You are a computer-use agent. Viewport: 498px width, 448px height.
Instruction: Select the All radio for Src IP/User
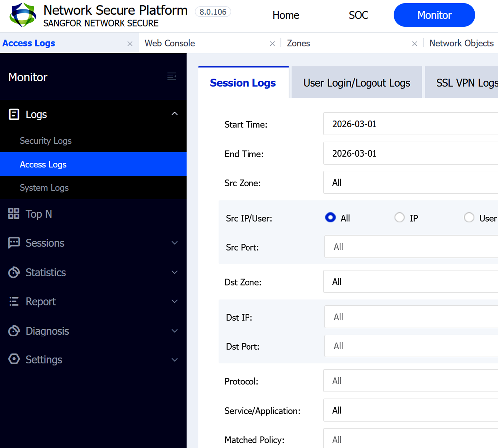pyautogui.click(x=330, y=218)
